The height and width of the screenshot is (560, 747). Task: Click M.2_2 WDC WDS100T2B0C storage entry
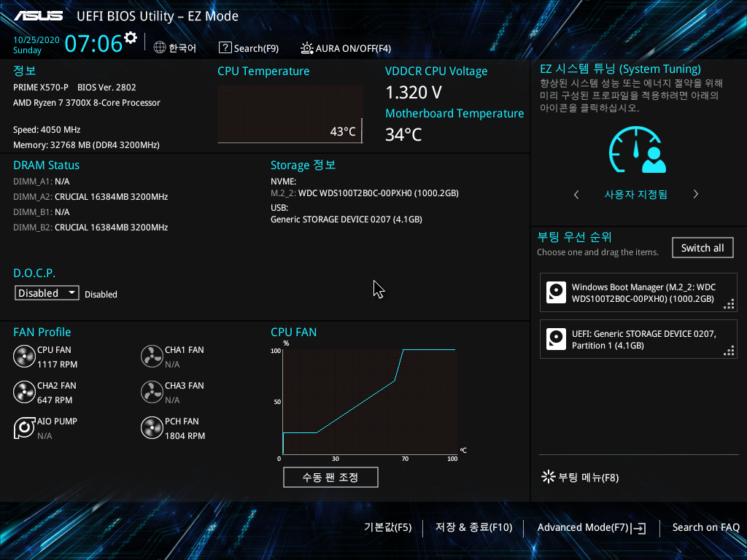click(x=365, y=192)
